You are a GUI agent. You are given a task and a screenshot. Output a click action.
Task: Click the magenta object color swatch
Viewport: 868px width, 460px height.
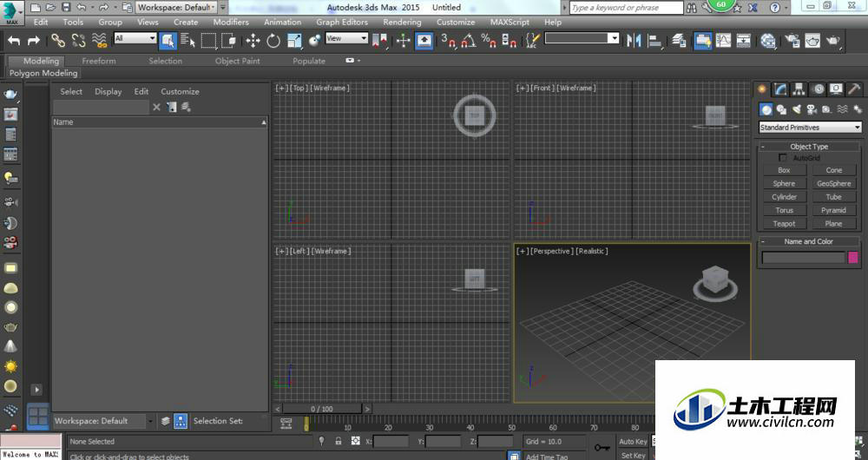click(853, 257)
